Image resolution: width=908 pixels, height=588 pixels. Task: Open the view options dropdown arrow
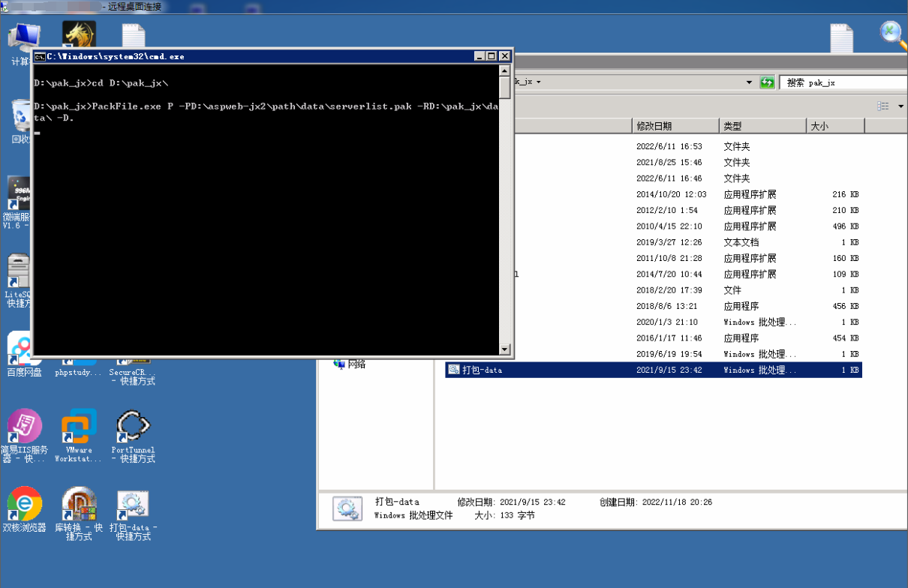(900, 106)
